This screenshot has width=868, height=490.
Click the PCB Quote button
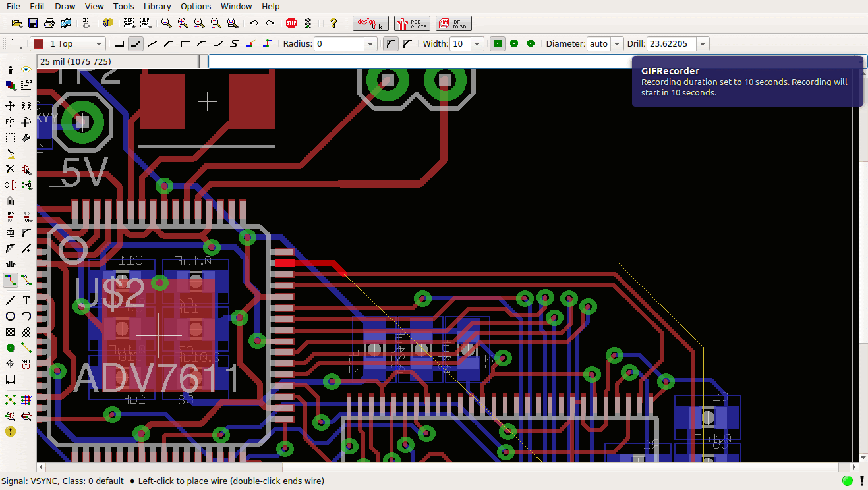click(x=412, y=23)
